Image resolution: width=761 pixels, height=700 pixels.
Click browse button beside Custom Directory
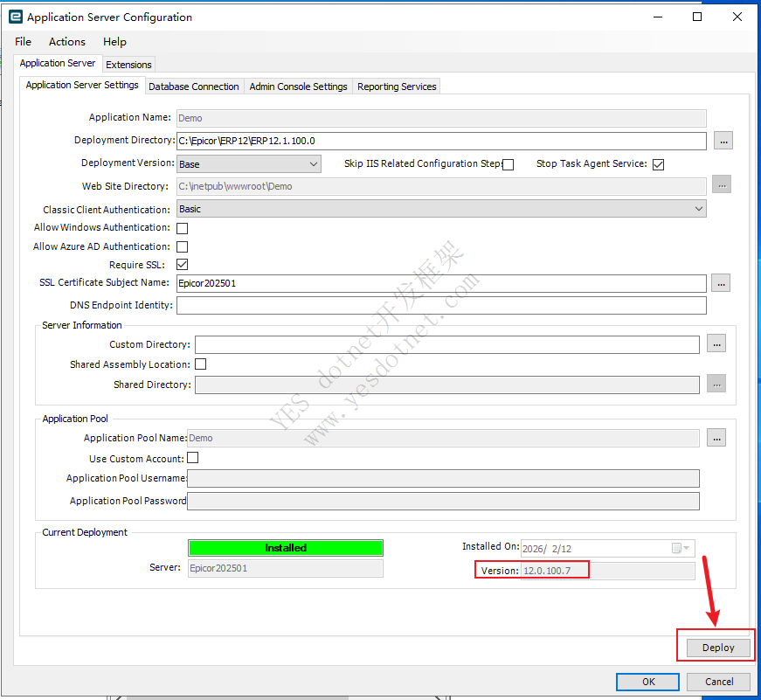tap(716, 344)
